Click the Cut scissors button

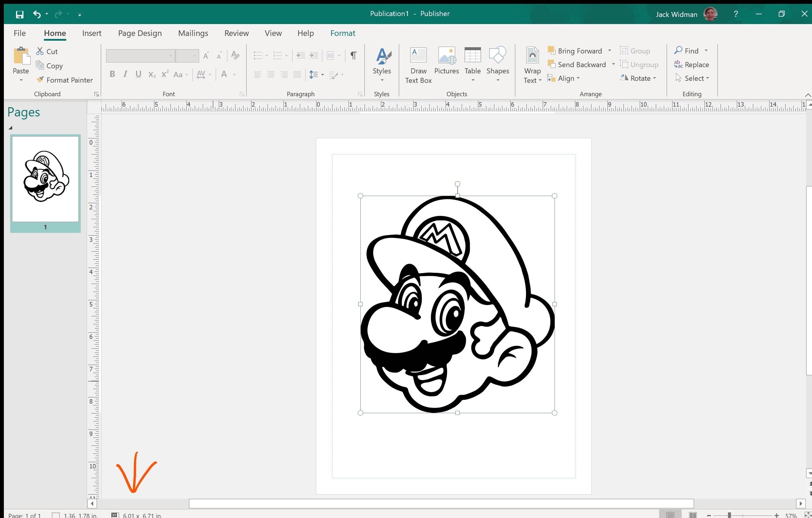pos(47,51)
